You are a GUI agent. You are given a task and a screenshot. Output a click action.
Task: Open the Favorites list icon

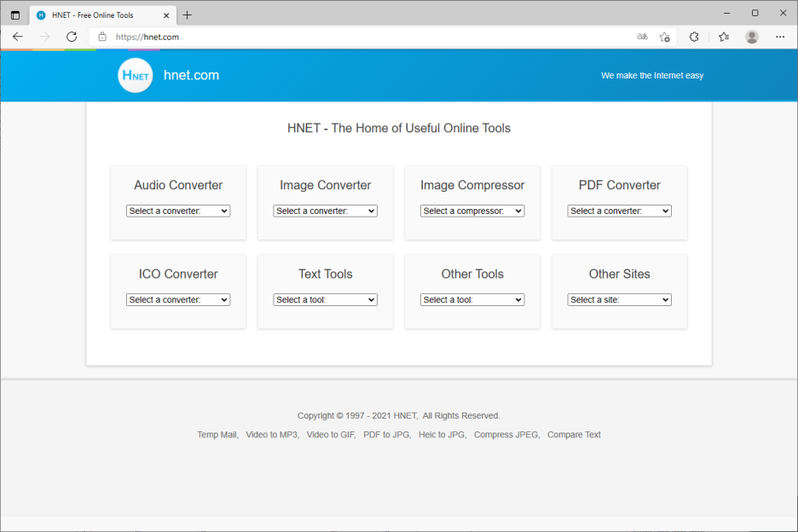(x=724, y=37)
